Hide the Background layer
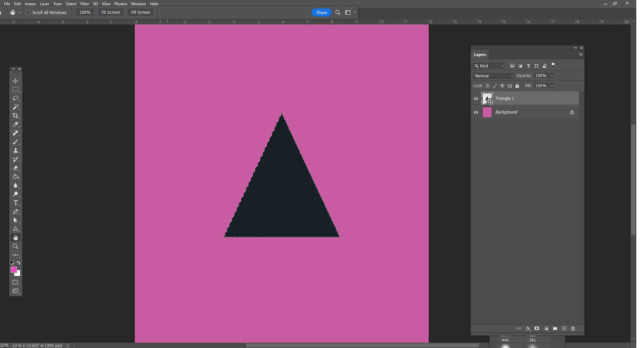Viewport: 644px width, 348px height. [x=476, y=112]
